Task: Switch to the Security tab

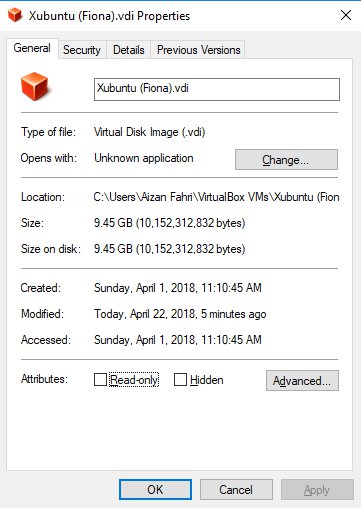Action: pyautogui.click(x=82, y=50)
